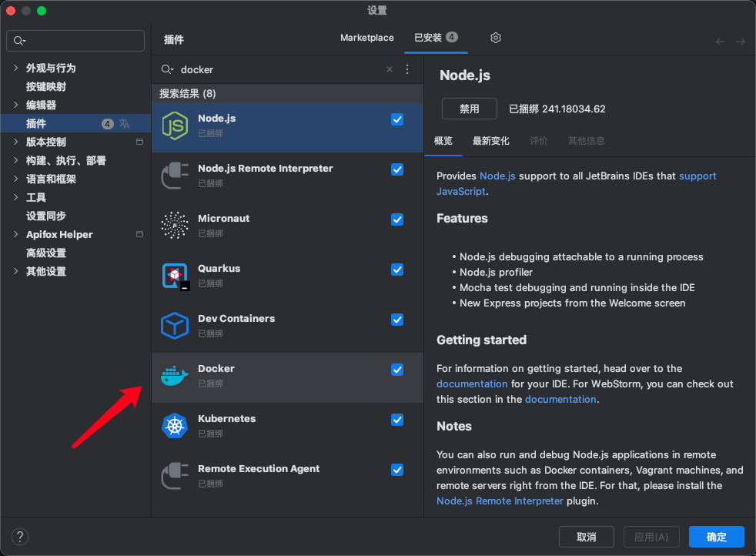Screen dimensions: 756x556
Task: Uncheck the Remote Execution Agent plugin
Action: click(397, 470)
